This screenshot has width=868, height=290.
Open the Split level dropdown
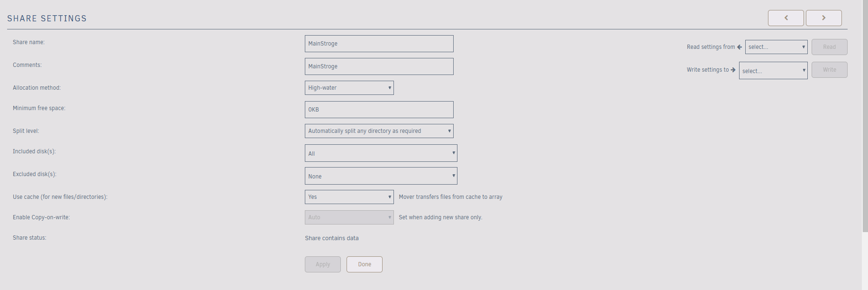coord(379,131)
